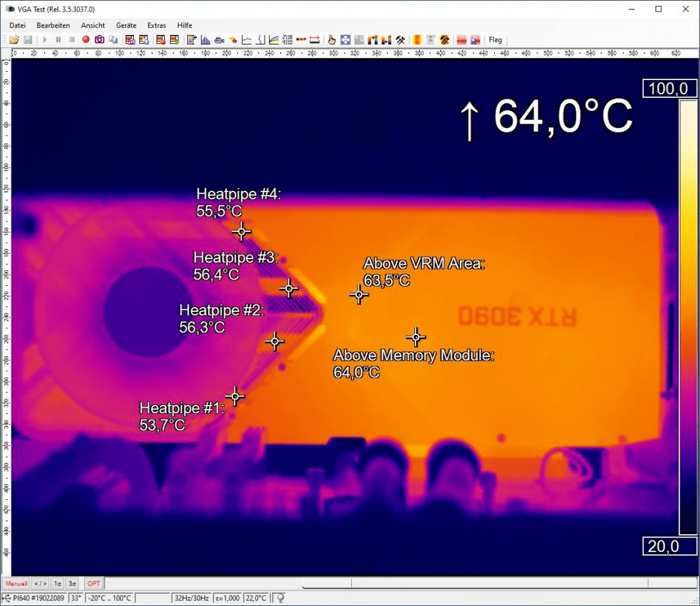Viewport: 700px width, 606px height.
Task: Click the thermal image snapshot icon
Action: coord(130,40)
